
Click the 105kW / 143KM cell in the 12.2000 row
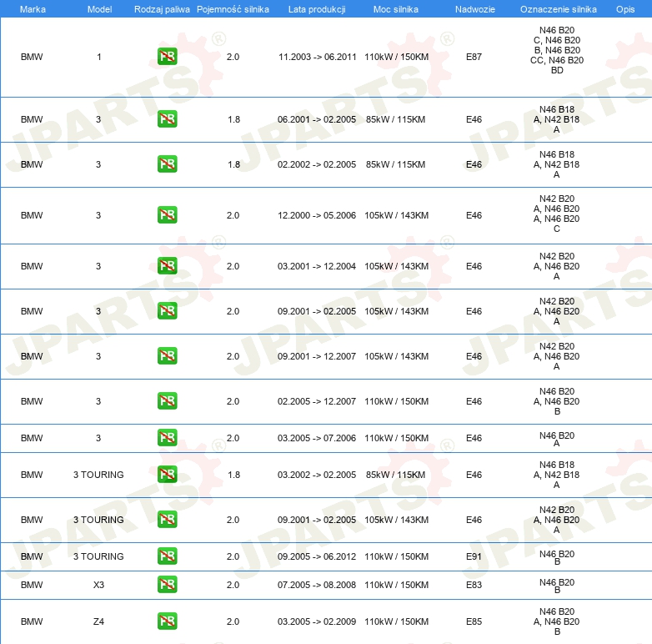(x=396, y=215)
